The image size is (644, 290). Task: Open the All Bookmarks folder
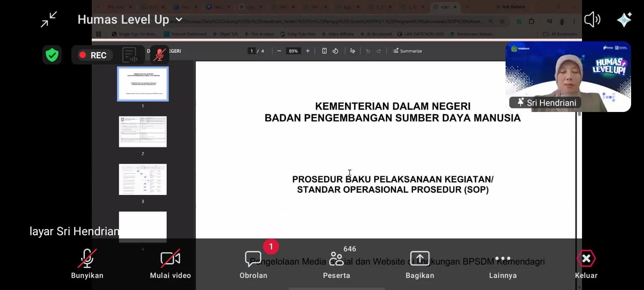[560, 34]
